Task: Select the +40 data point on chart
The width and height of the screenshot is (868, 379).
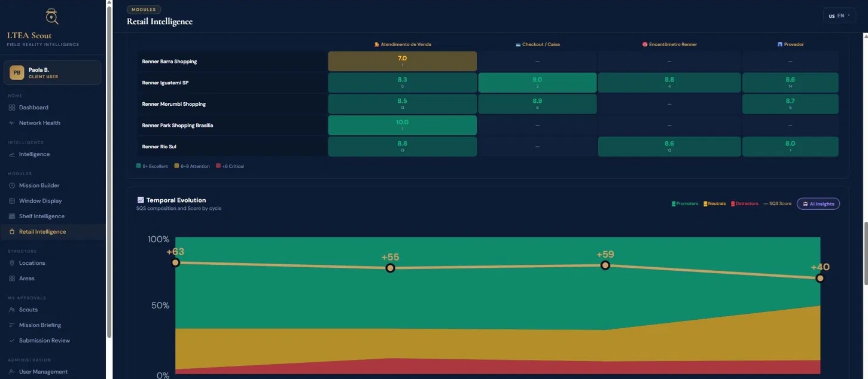Action: [x=820, y=278]
